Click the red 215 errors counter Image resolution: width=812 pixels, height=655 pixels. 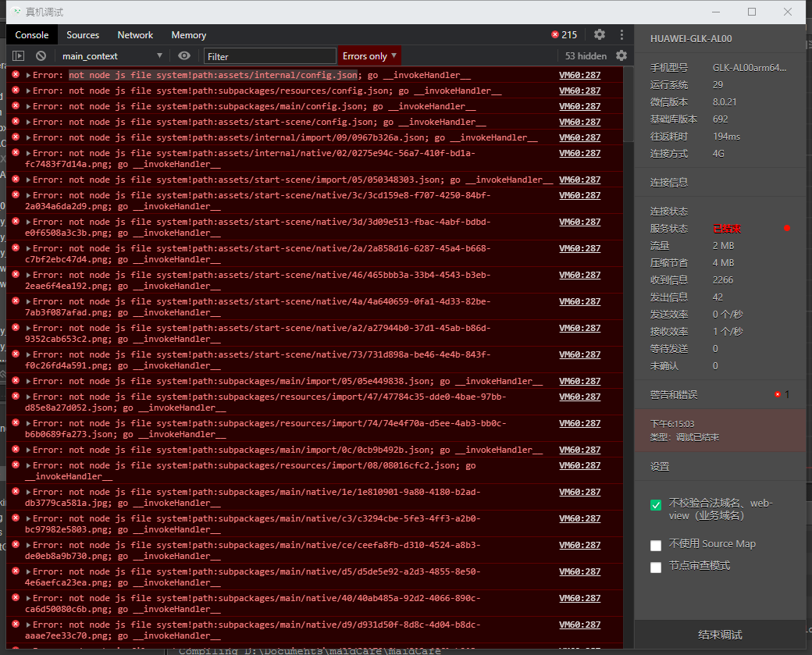pyautogui.click(x=564, y=34)
